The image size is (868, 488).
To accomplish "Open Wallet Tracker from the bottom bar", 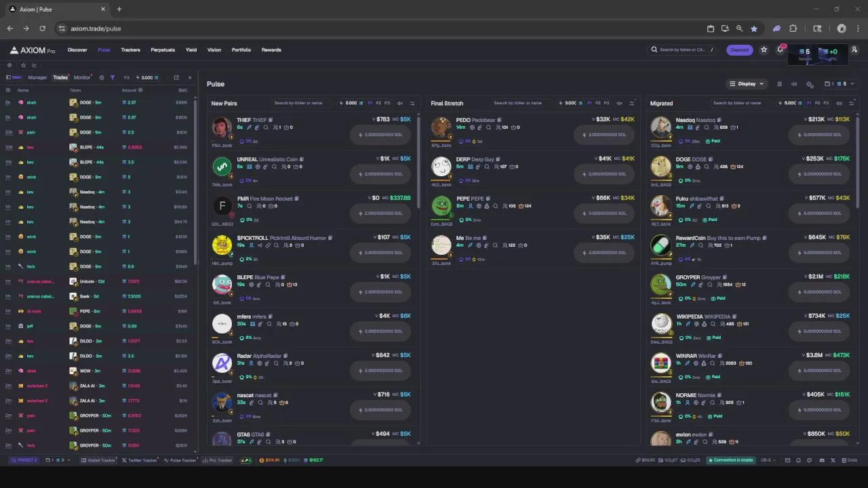I will click(98, 460).
